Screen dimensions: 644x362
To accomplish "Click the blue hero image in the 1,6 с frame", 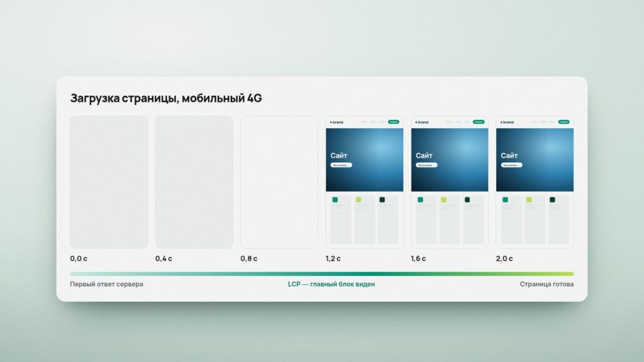I will point(450,160).
